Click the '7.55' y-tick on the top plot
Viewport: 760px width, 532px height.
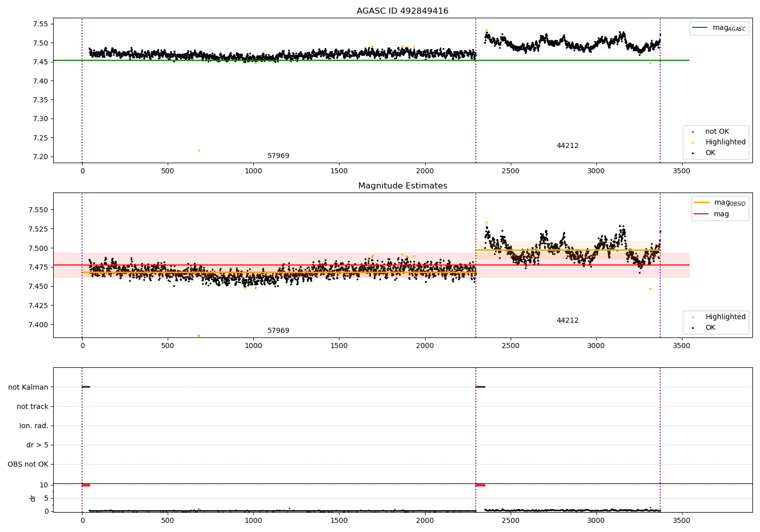(x=41, y=24)
